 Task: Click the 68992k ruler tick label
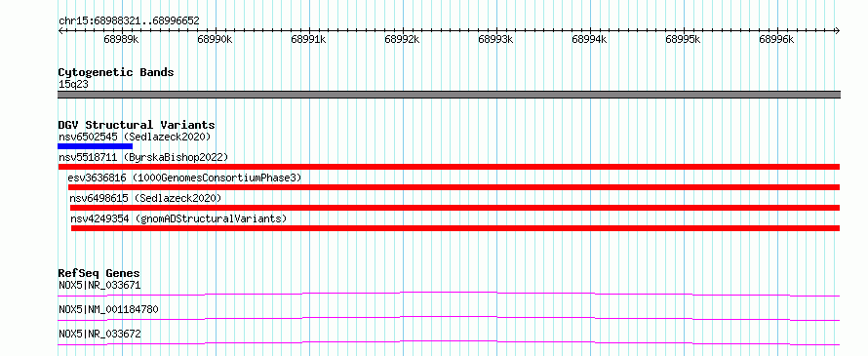(x=403, y=40)
